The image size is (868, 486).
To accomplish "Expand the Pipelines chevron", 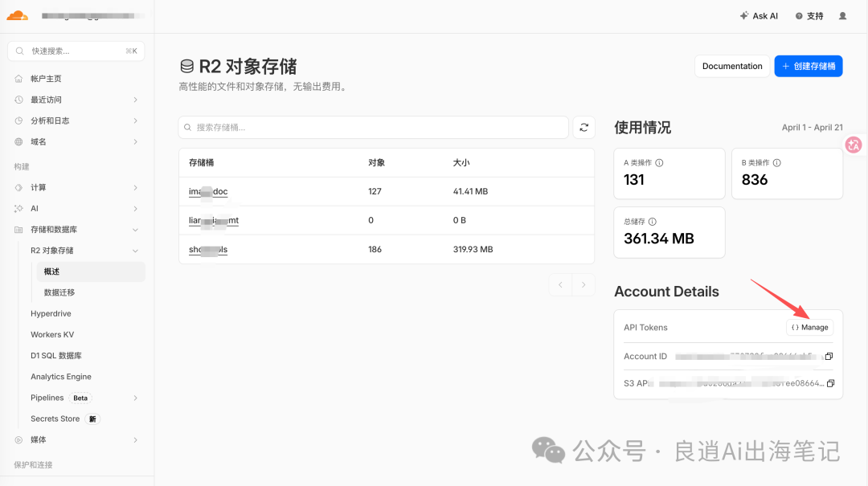I will 135,398.
